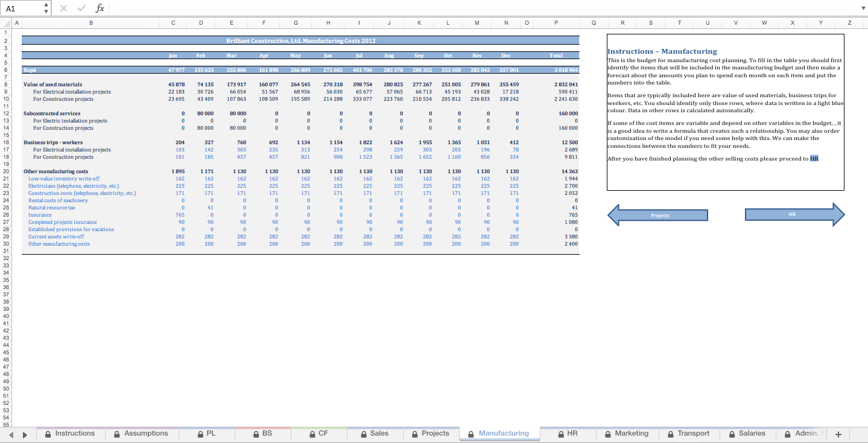The width and height of the screenshot is (868, 443).
Task: Click 'Completed projects insurance' row label
Action: click(x=62, y=222)
